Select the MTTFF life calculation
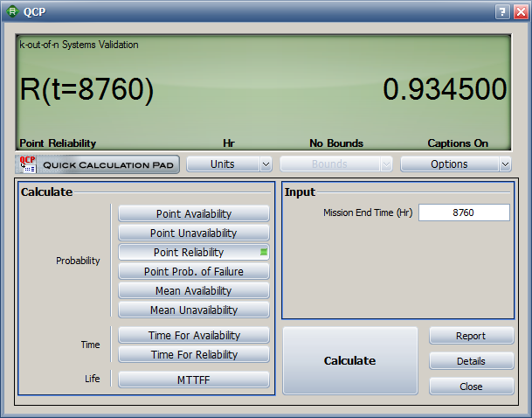532x418 pixels. 194,380
